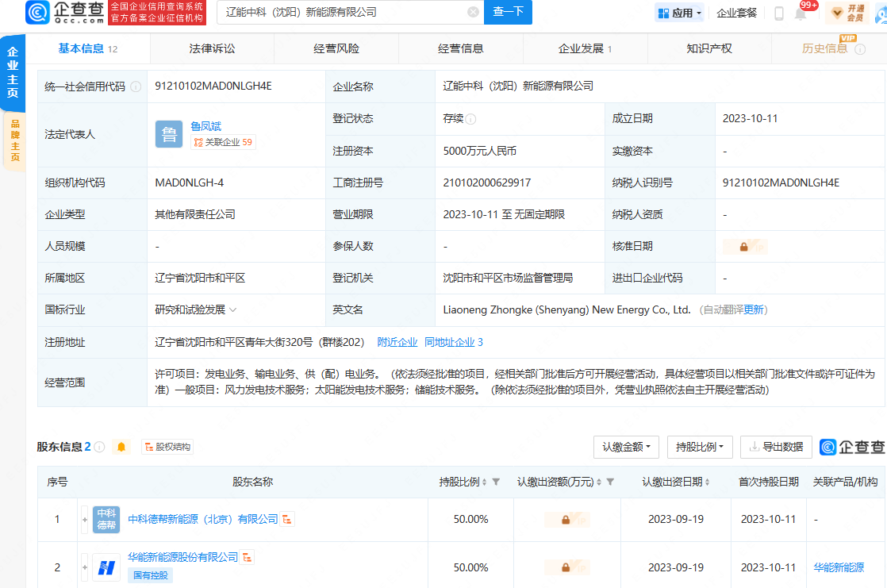Switch to the 法律诉讼 tab
The height and width of the screenshot is (588, 887).
tap(212, 48)
